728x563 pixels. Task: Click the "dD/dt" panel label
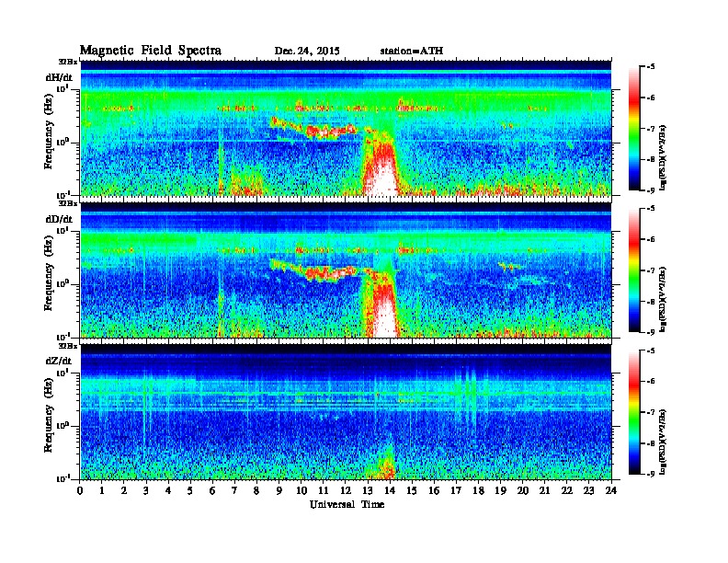59,219
